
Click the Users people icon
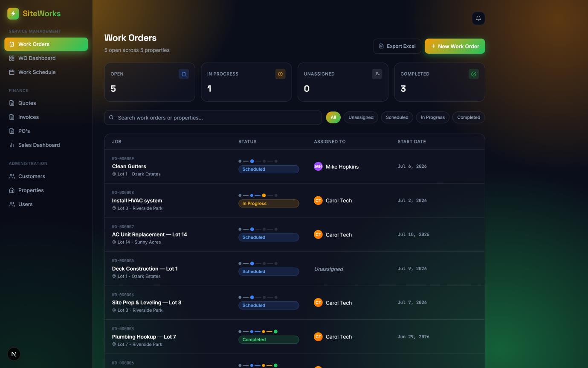[12, 204]
